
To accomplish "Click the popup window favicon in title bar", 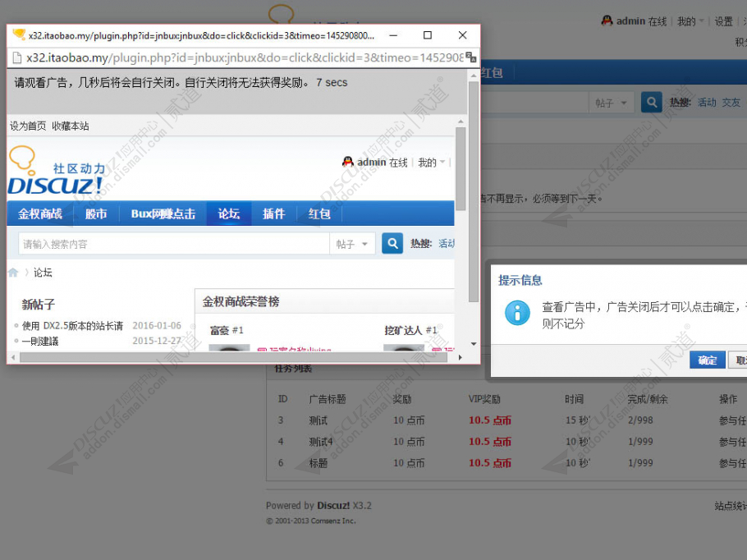I will click(19, 34).
